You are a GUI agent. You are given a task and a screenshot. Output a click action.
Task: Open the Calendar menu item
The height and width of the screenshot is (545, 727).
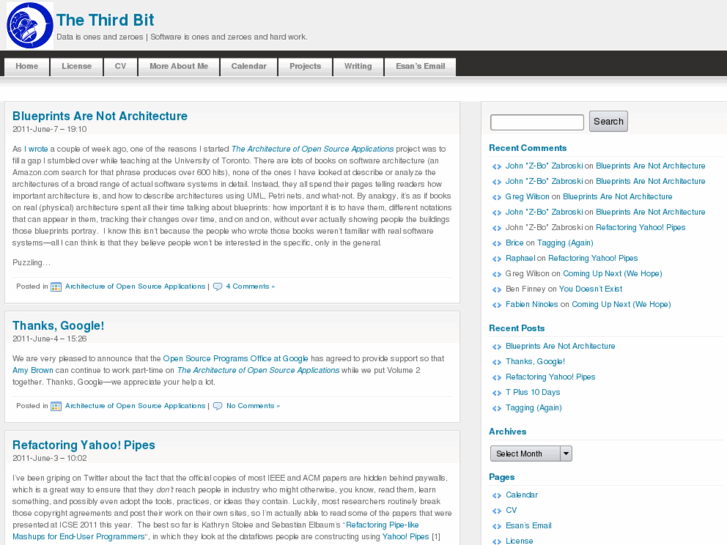click(x=249, y=66)
